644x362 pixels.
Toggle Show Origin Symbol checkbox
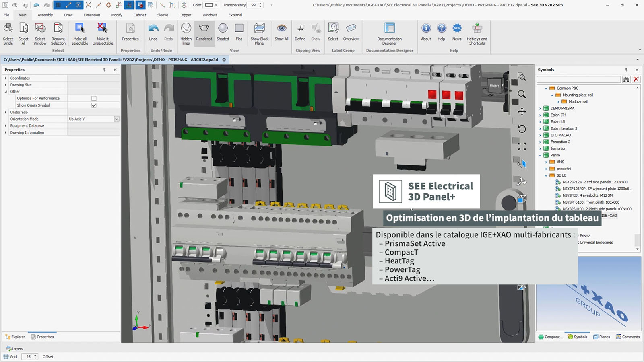click(94, 105)
